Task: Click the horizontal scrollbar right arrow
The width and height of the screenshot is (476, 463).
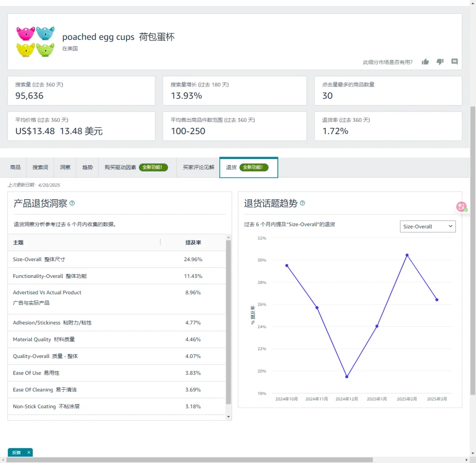Action: click(x=467, y=460)
